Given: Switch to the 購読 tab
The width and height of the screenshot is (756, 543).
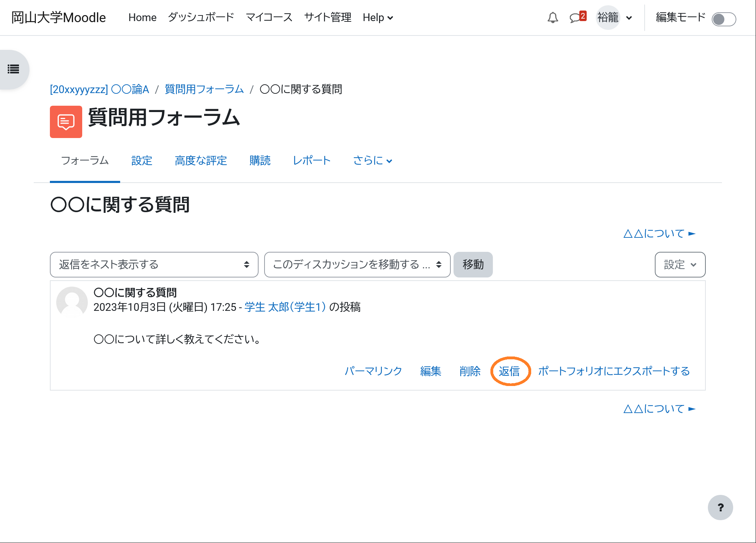Looking at the screenshot, I should 260,161.
